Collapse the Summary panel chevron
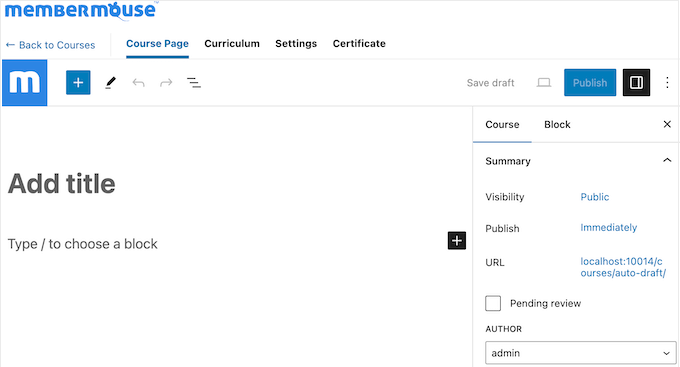This screenshot has width=680, height=367. click(x=667, y=161)
